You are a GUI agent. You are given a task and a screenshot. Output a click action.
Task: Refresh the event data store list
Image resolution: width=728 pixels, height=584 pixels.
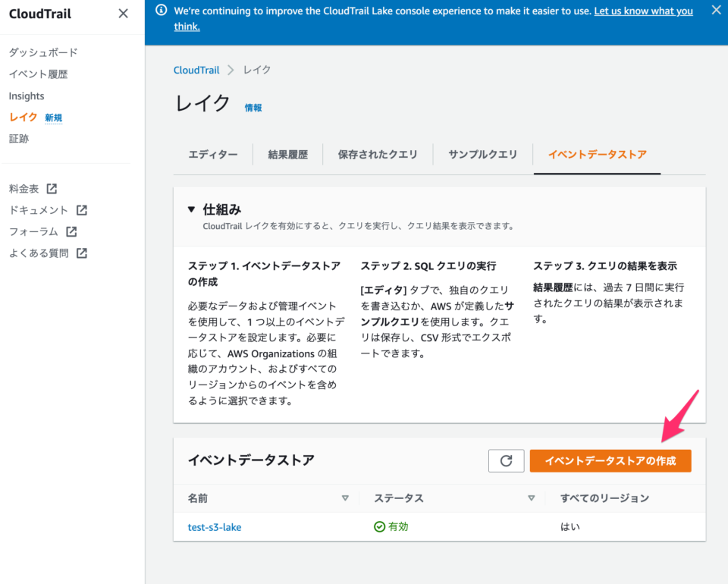pyautogui.click(x=506, y=460)
